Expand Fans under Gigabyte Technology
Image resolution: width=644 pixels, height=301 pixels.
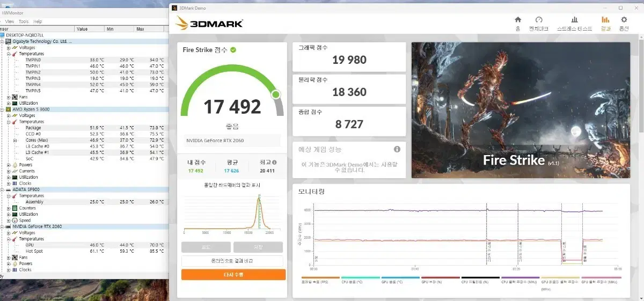pos(9,97)
